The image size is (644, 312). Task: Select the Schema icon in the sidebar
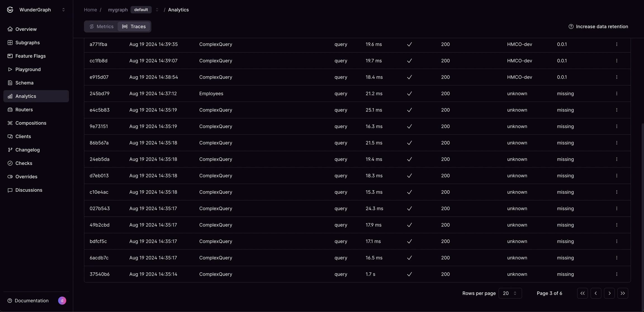(x=10, y=83)
